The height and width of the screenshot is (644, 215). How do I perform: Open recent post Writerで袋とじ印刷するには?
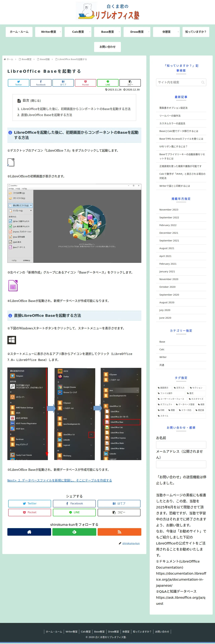175,186
